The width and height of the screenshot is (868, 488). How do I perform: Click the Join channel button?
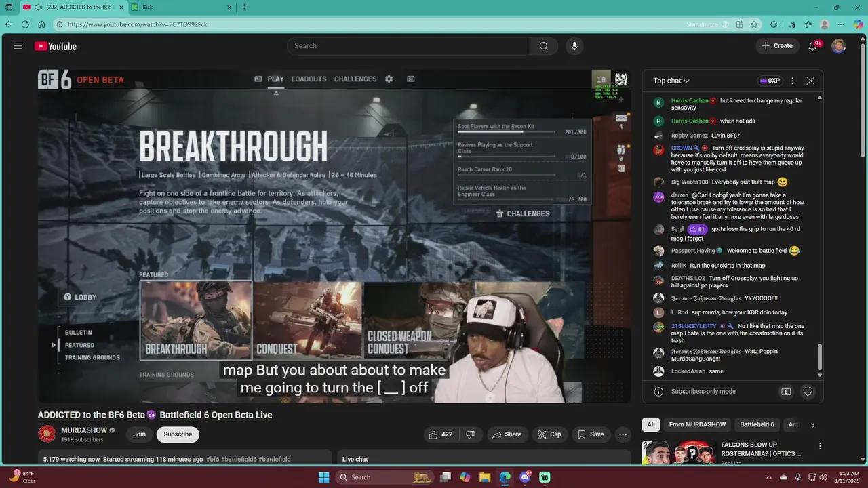pyautogui.click(x=139, y=434)
